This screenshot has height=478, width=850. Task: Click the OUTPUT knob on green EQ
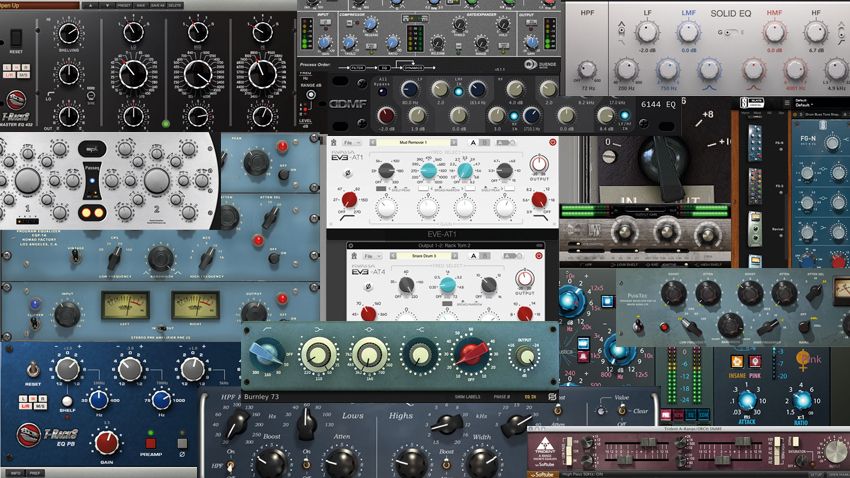[524, 356]
